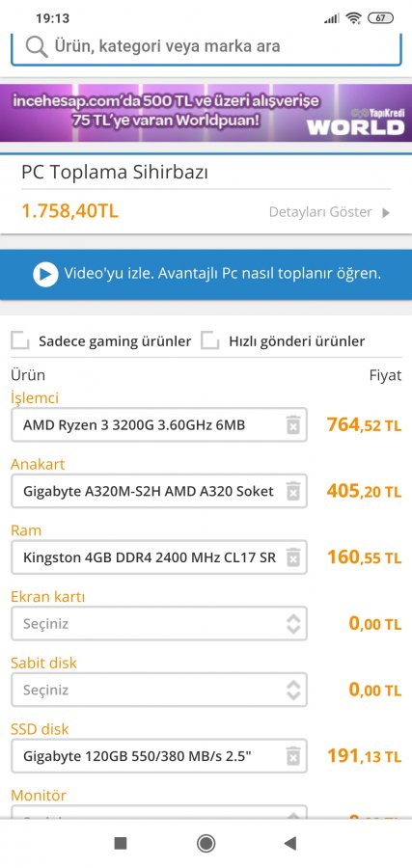Click the search magnifier icon
Image resolution: width=412 pixels, height=868 pixels.
[37, 47]
